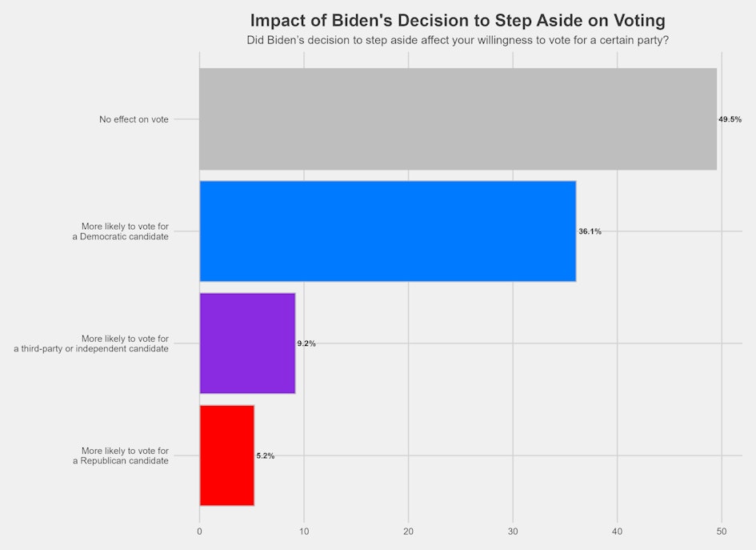Viewport: 756px width, 550px height.
Task: Select the purple third-party candidate bar
Action: tap(247, 343)
